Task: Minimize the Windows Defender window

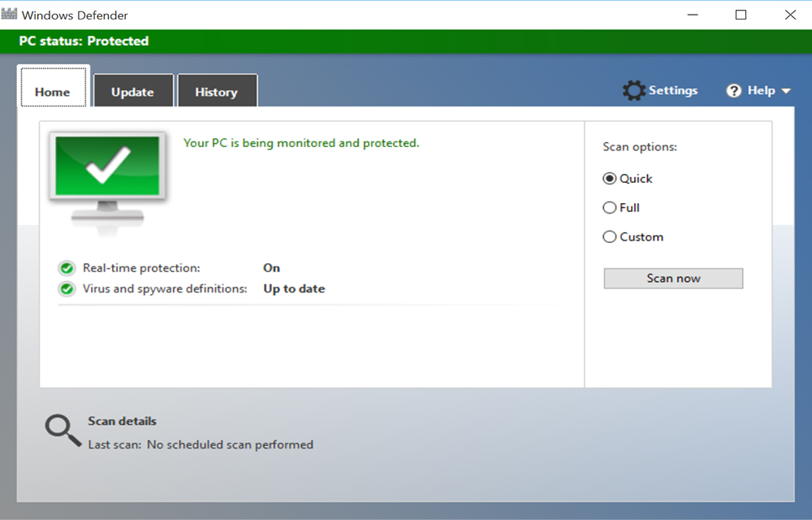Action: 693,14
